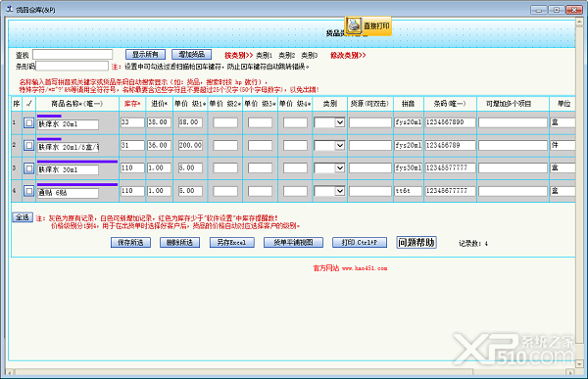Click the 拼音 column header
The height and width of the screenshot is (379, 588).
tap(409, 104)
